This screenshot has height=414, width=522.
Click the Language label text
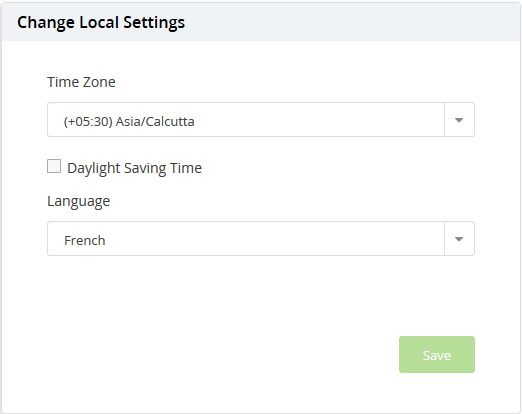coord(79,201)
